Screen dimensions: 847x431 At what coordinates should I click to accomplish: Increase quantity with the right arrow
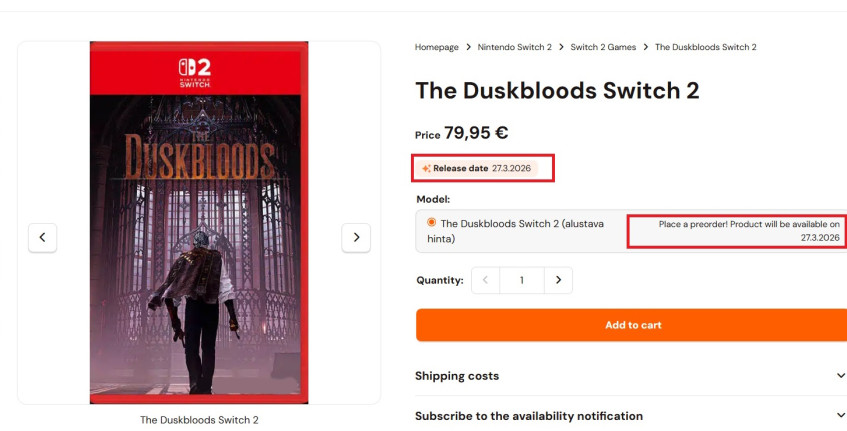tap(558, 280)
